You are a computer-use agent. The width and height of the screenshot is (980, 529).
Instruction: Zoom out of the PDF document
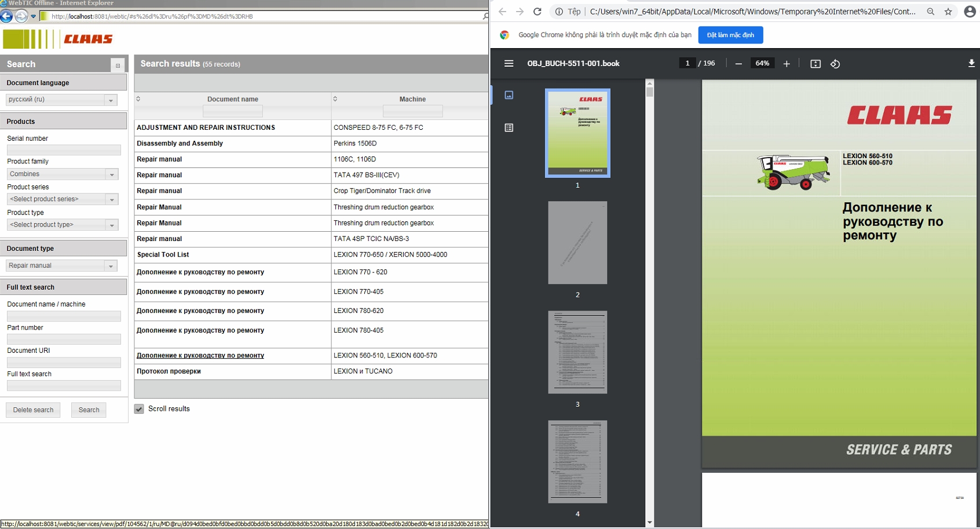tap(738, 64)
